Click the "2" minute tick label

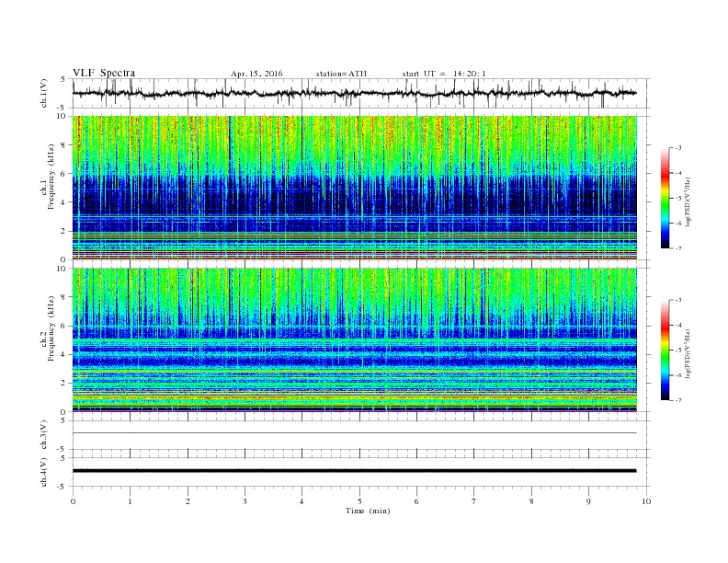coord(188,501)
